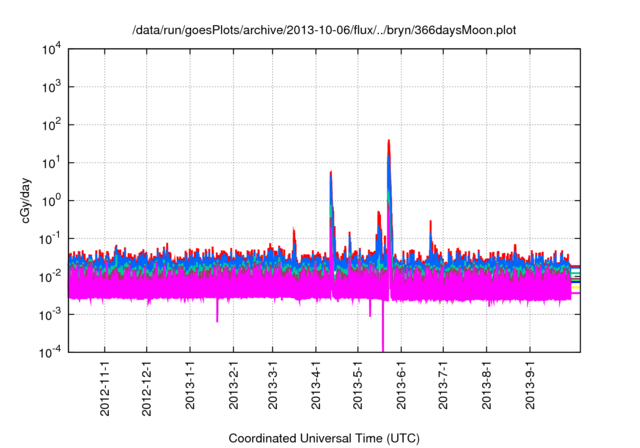640x448 pixels.
Task: Click the red line stub at right edge
Action: [x=576, y=266]
